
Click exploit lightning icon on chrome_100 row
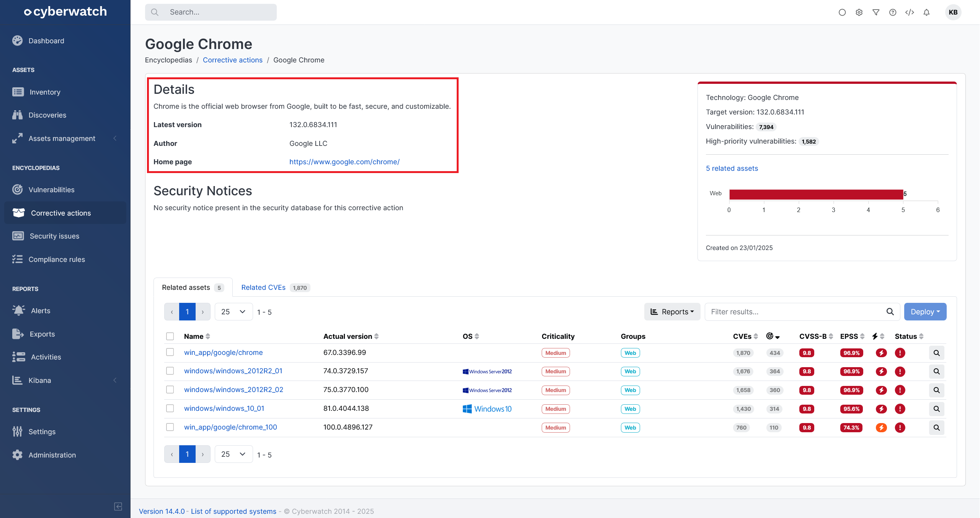click(881, 427)
